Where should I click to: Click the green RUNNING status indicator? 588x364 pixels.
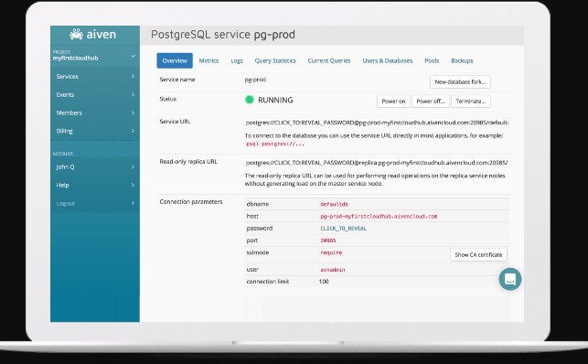(x=250, y=100)
